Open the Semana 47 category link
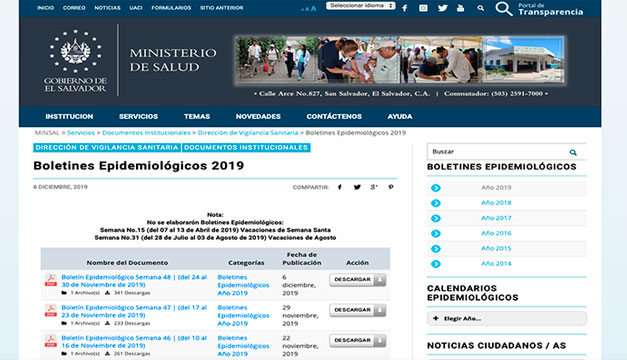The width and height of the screenshot is (627, 360). click(x=243, y=315)
